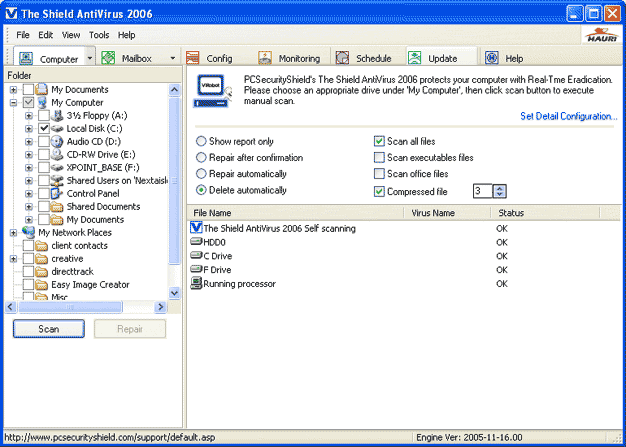Open the Mailbox tab dropdown arrow
Image resolution: width=626 pixels, height=447 pixels.
(172, 58)
